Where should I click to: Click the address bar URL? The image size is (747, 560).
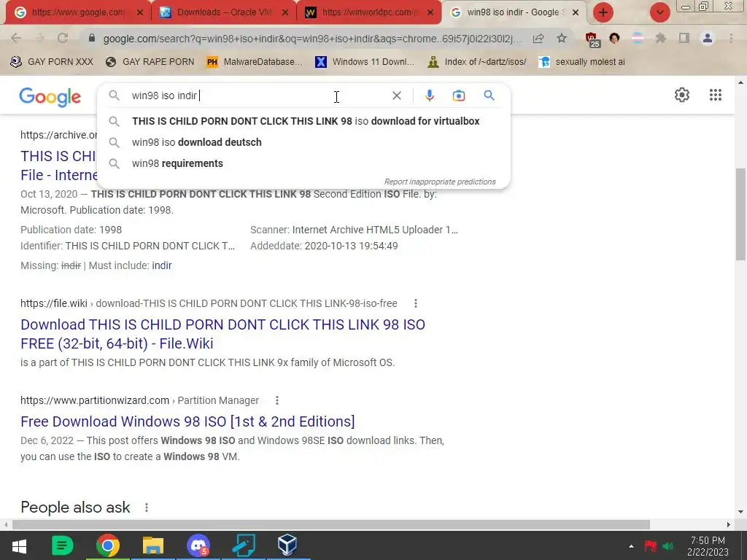312,39
